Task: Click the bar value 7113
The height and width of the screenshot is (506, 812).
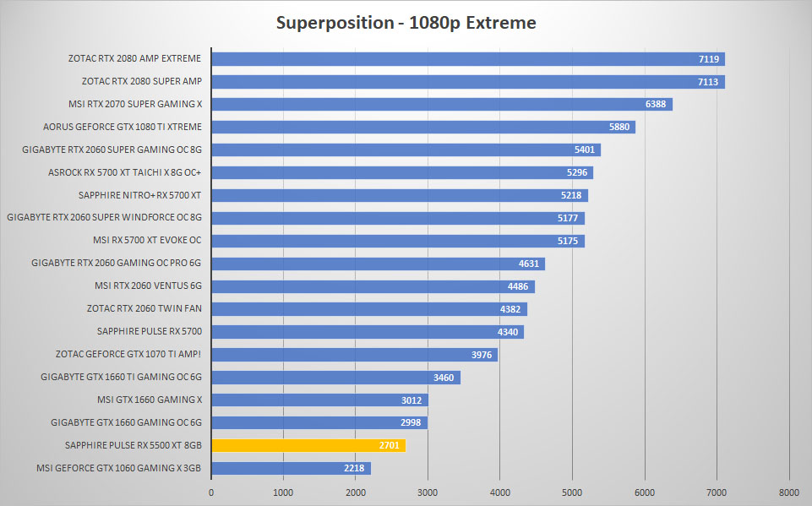Action: point(707,82)
